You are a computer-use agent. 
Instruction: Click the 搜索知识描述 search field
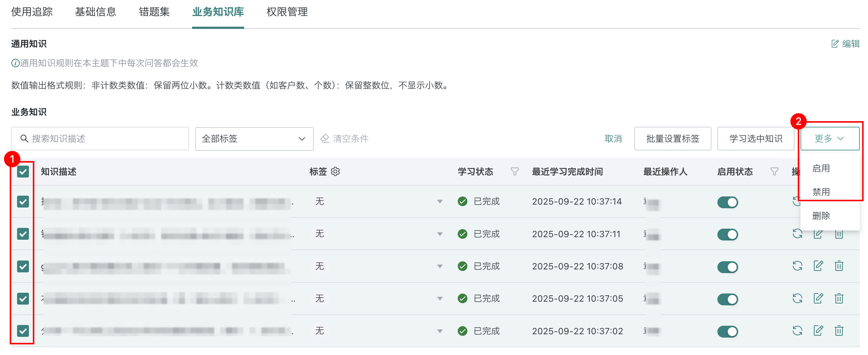pyautogui.click(x=100, y=139)
